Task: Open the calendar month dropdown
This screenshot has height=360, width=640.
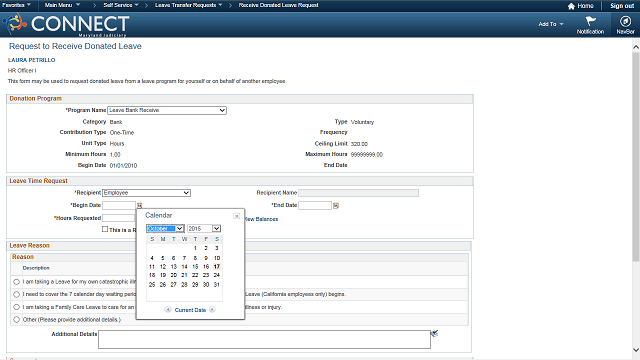Action: [x=165, y=229]
